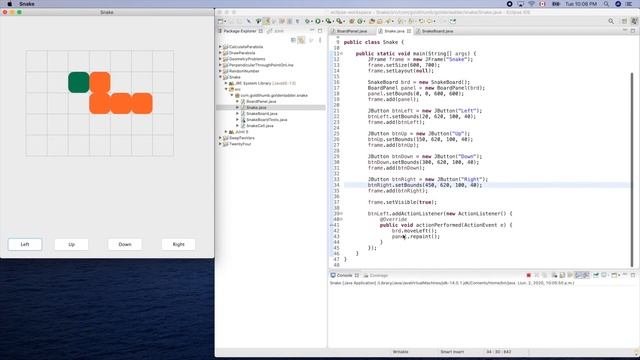Select the JUnit view tab
This screenshot has width=640, height=360.
tap(276, 31)
